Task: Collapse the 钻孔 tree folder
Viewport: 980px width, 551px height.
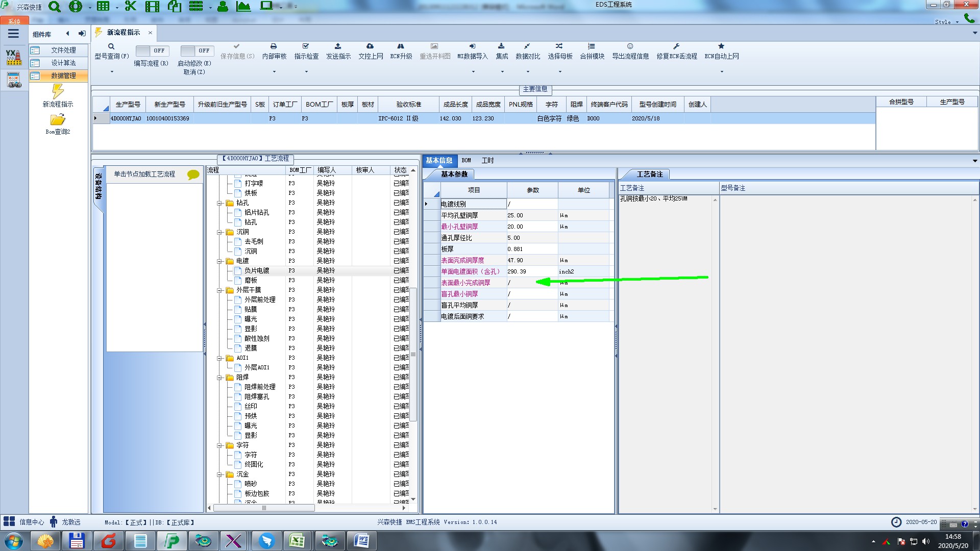Action: pos(219,203)
